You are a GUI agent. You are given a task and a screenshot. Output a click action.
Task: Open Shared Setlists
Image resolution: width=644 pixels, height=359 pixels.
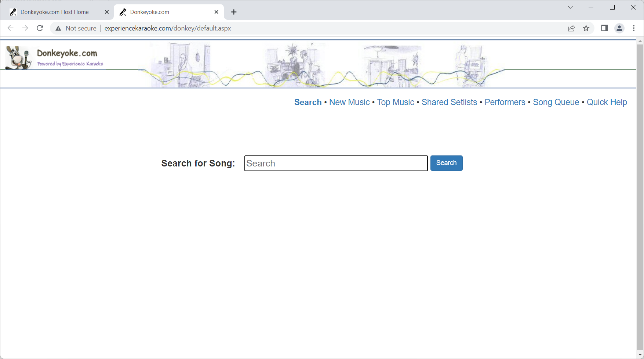coord(449,102)
